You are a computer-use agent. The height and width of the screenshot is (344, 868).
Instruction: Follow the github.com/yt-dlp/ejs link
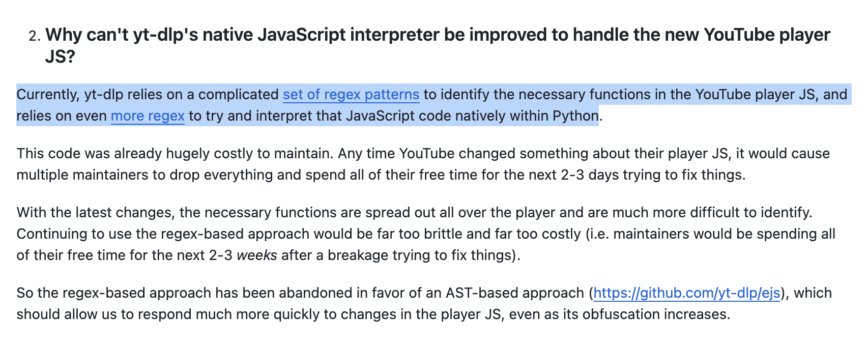point(686,293)
